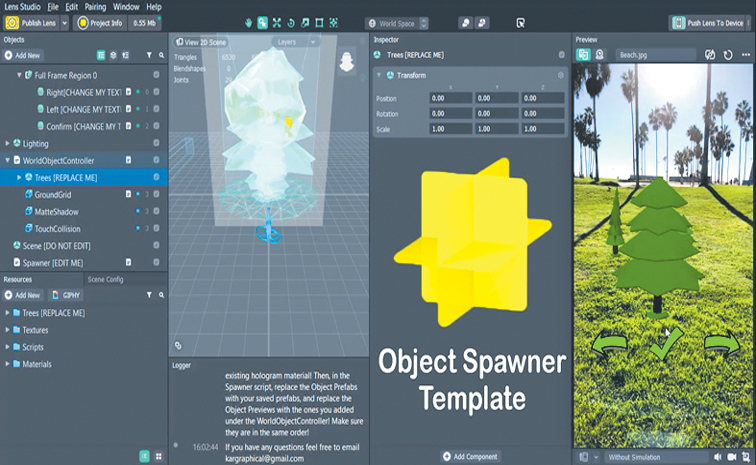Toggle the checkbox for Trees [REPLACE ME] object

(156, 177)
